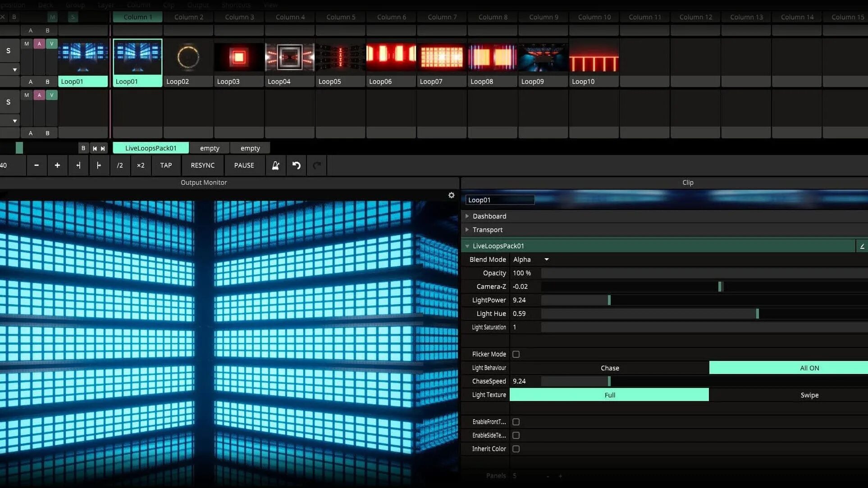This screenshot has width=868, height=488.
Task: Trigger Column 3 header
Action: click(239, 17)
